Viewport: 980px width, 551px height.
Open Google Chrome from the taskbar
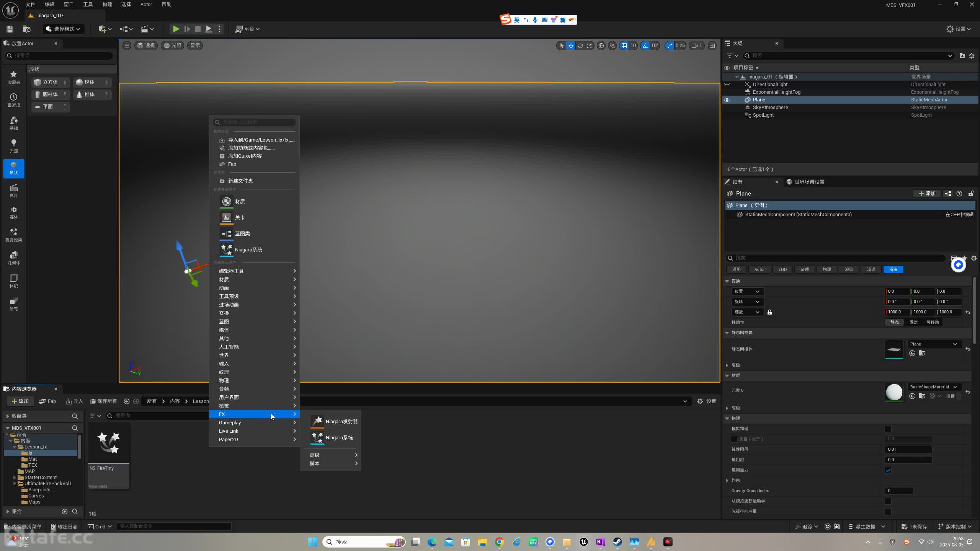[x=500, y=542]
